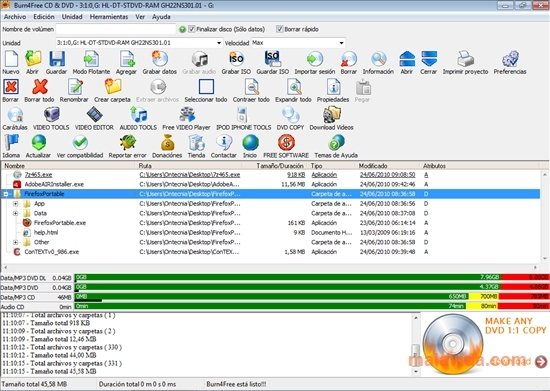Viewport: 550px width, 391px height.
Task: Switch to Modo Flotante
Action: (91, 59)
